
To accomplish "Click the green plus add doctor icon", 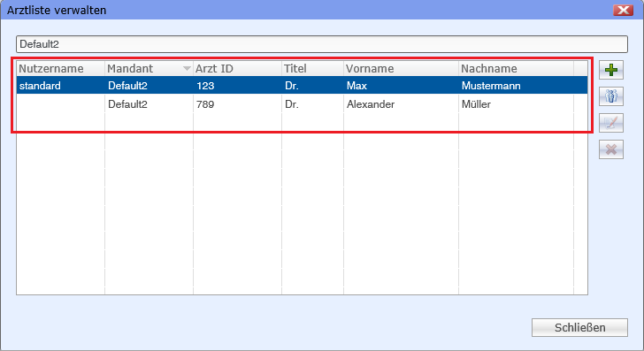I will pyautogui.click(x=611, y=70).
